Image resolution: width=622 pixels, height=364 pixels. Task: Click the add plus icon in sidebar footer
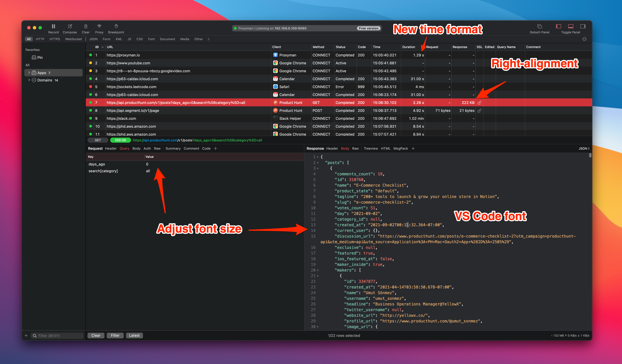[x=26, y=335]
